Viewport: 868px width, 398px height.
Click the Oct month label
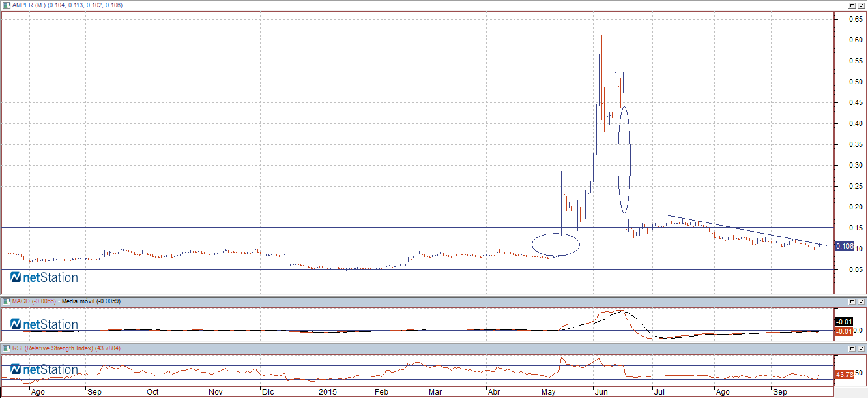click(x=152, y=393)
